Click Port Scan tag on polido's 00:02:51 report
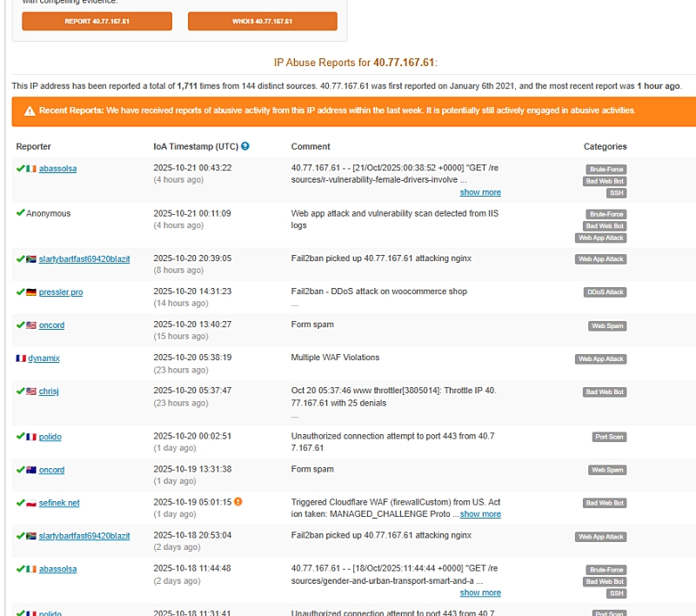The width and height of the screenshot is (696, 616). click(x=609, y=437)
